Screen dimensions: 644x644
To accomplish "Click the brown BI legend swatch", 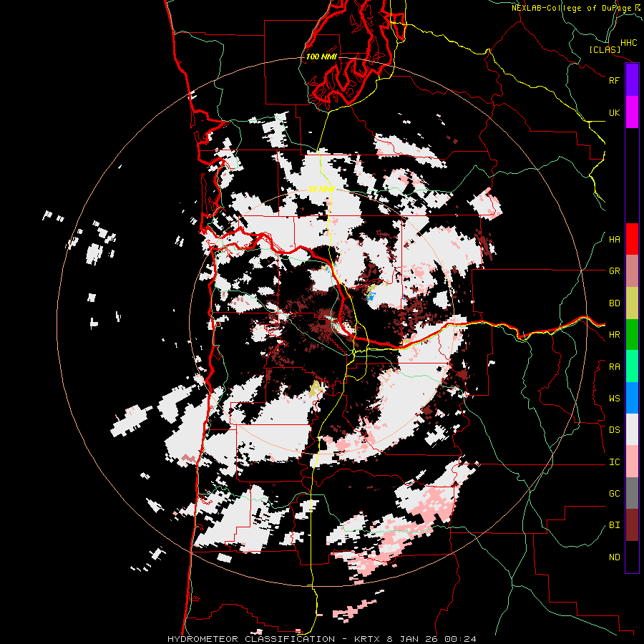I will click(632, 525).
